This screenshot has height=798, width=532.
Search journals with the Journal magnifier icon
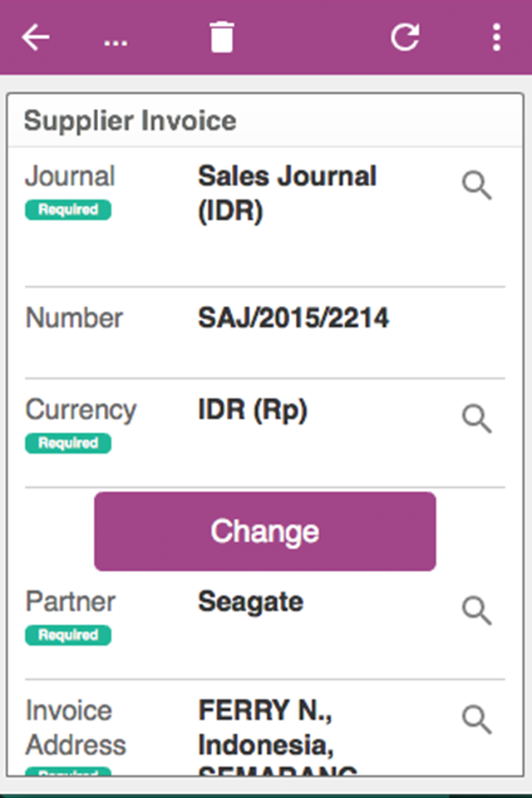tap(477, 185)
